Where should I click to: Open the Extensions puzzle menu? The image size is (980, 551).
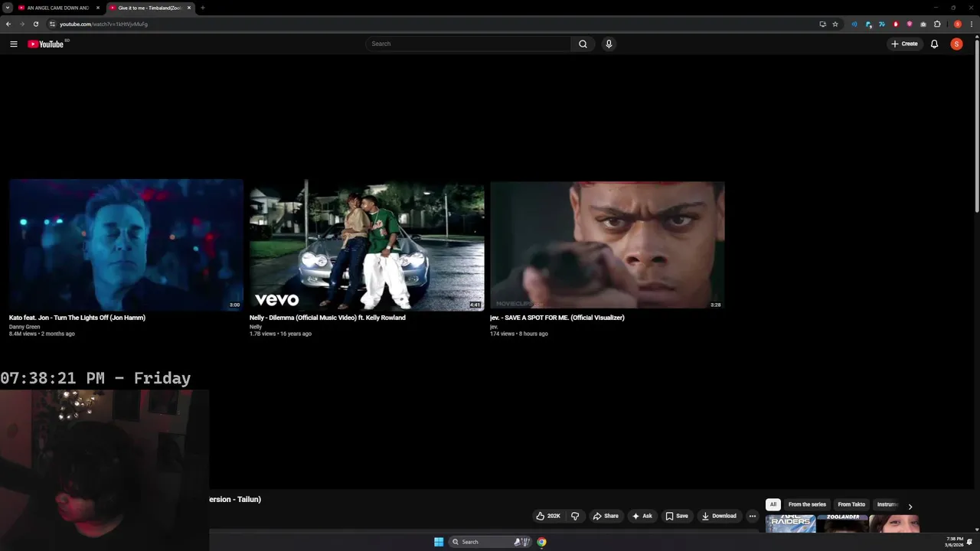[x=937, y=24]
